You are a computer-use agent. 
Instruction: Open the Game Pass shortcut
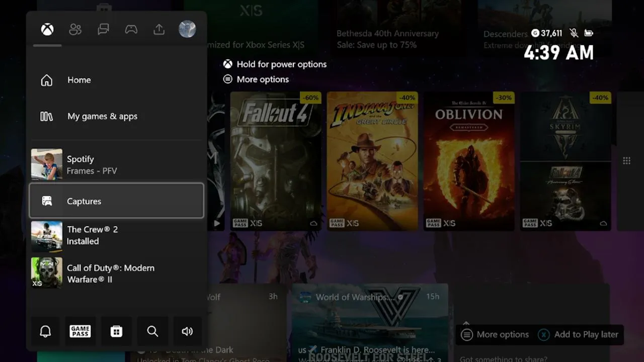tap(80, 331)
